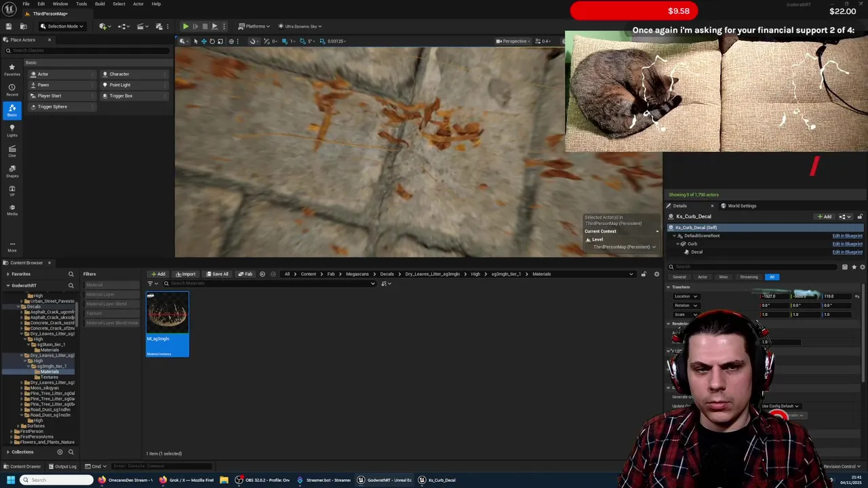Add a new collection with plus icon
Screen dimensions: 868x488
pos(60,452)
